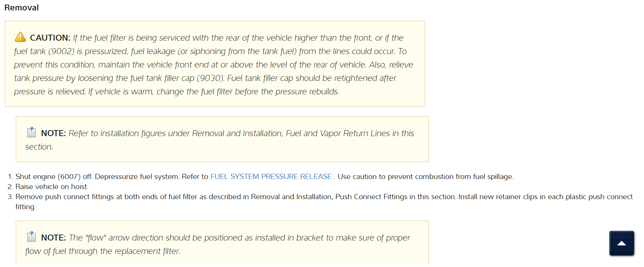The image size is (644, 267).
Task: Click the "flow of fuel through the replacement filter" line
Action: tap(103, 251)
